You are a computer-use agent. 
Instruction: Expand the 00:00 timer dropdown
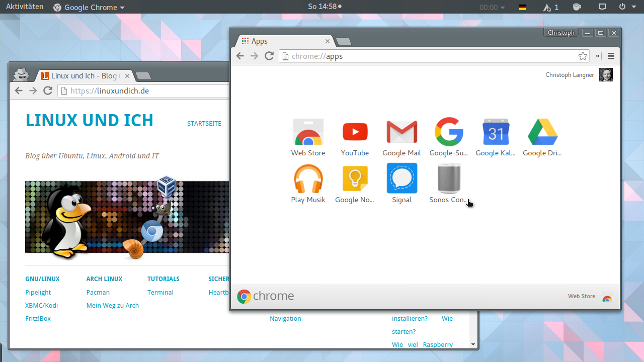click(492, 7)
